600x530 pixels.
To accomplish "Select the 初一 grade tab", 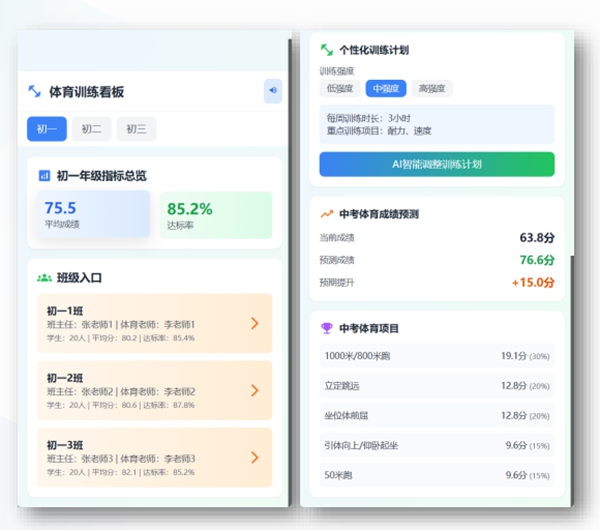I will (x=46, y=129).
